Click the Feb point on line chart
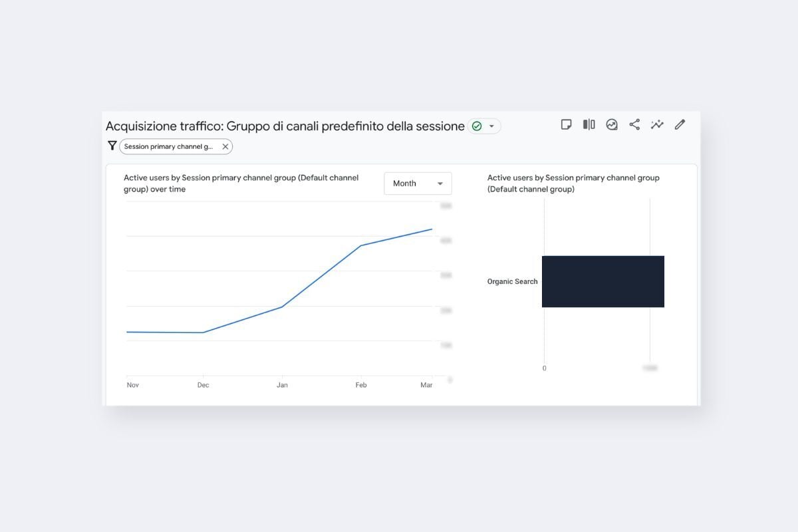Image resolution: width=798 pixels, height=532 pixels. (360, 246)
